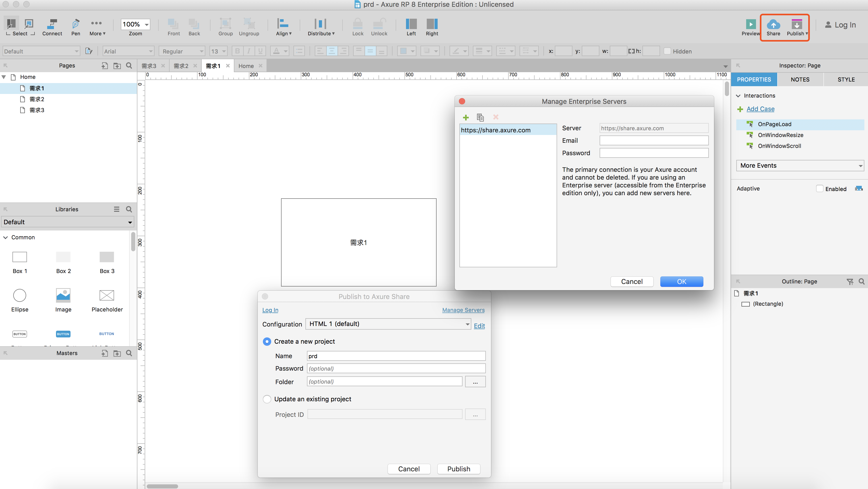This screenshot has height=489, width=868.
Task: Select Update an existing project option
Action: [x=267, y=399]
